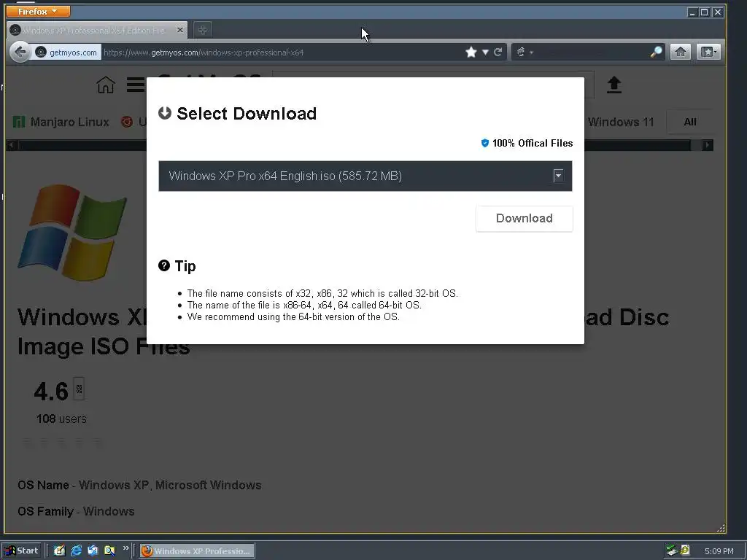Open the Windows 11 category link

click(621, 122)
